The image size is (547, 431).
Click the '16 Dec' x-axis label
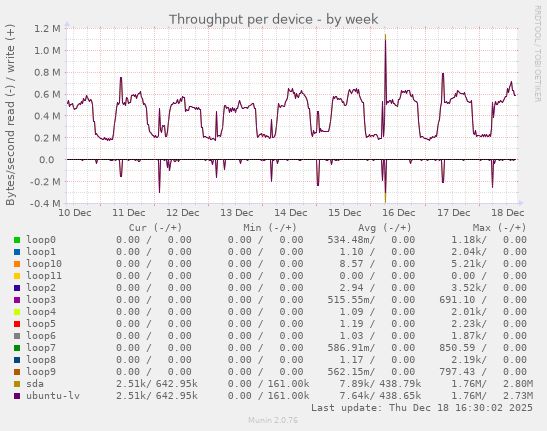(x=399, y=213)
